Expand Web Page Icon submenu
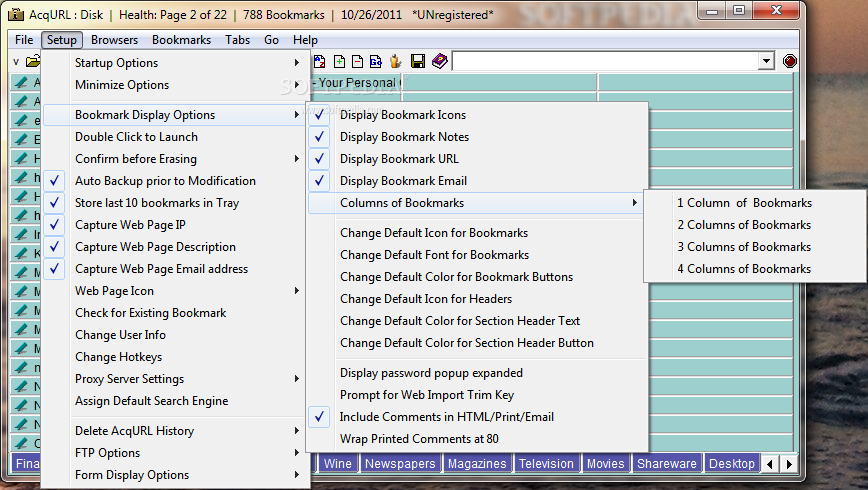This screenshot has height=490, width=868. (174, 291)
